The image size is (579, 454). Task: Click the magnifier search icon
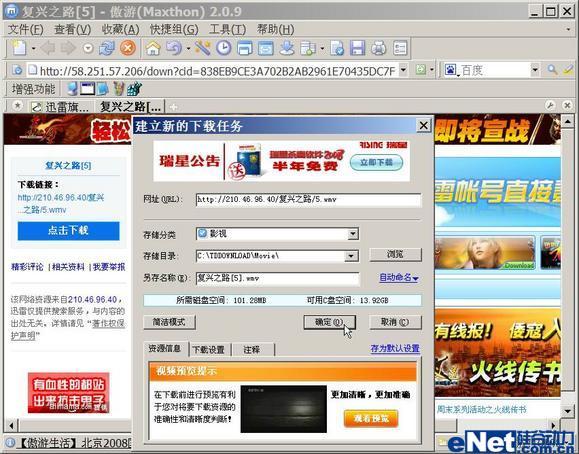(x=552, y=69)
